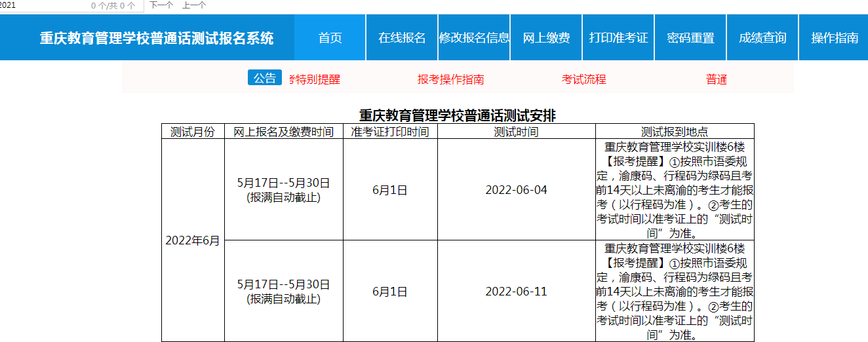Click the test date 2022-06-04
This screenshot has height=342, width=868.
[517, 190]
